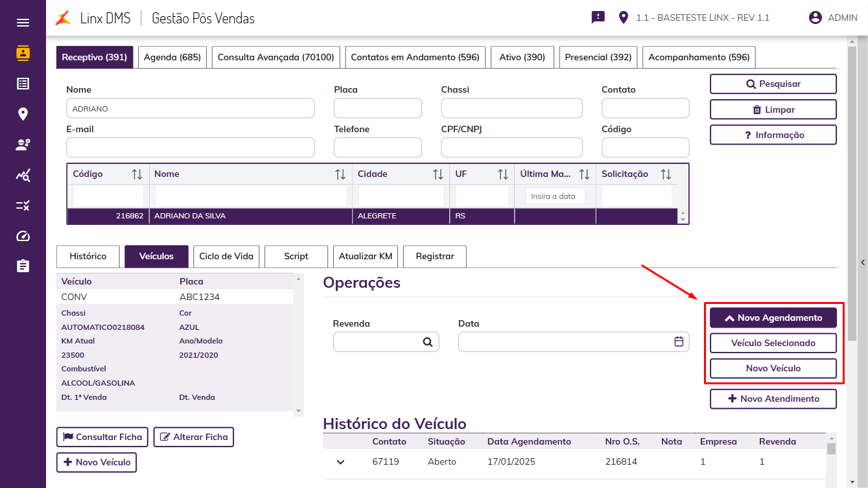Open the Ciclo de Vida tab
The width and height of the screenshot is (868, 488).
pos(226,256)
